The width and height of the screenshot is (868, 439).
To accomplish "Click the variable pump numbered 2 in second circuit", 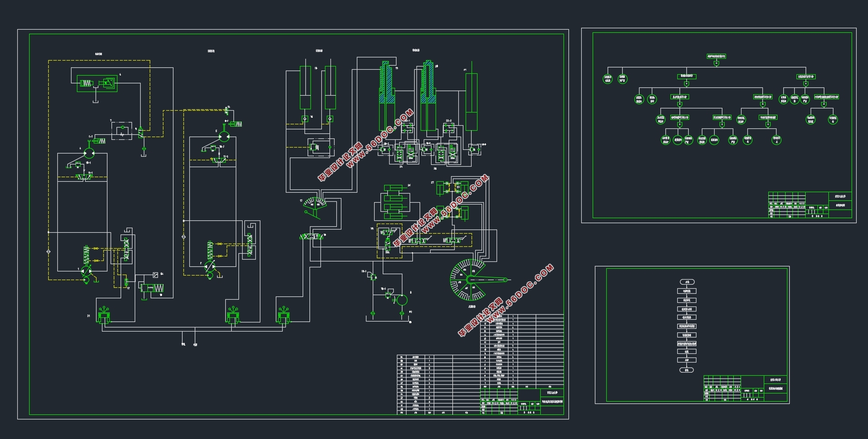I will [x=210, y=266].
